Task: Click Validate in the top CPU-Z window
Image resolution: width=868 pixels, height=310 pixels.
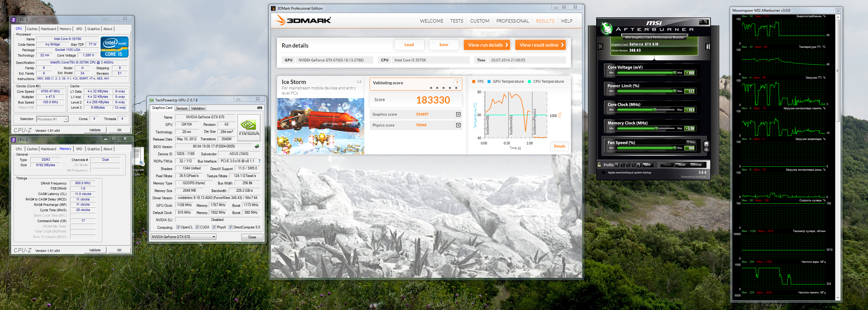Action: pos(95,130)
